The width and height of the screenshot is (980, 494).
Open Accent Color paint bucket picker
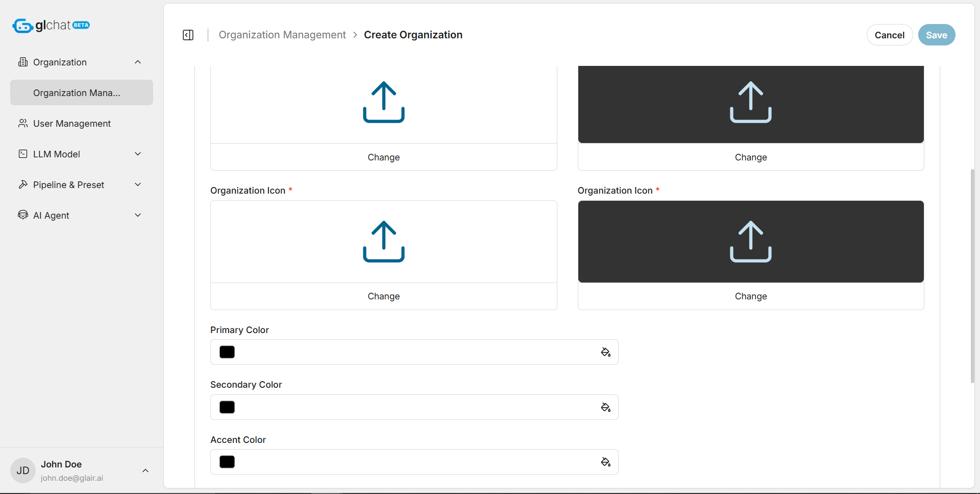click(605, 462)
